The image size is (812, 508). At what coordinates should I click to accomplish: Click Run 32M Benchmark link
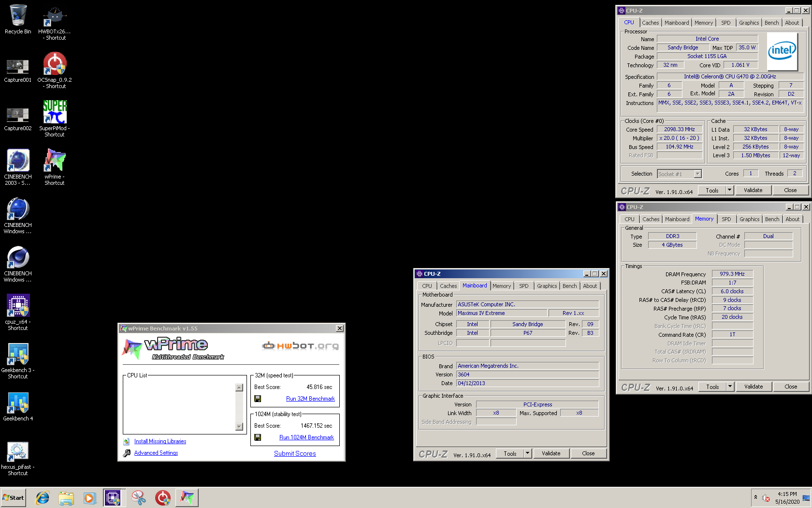pos(310,399)
